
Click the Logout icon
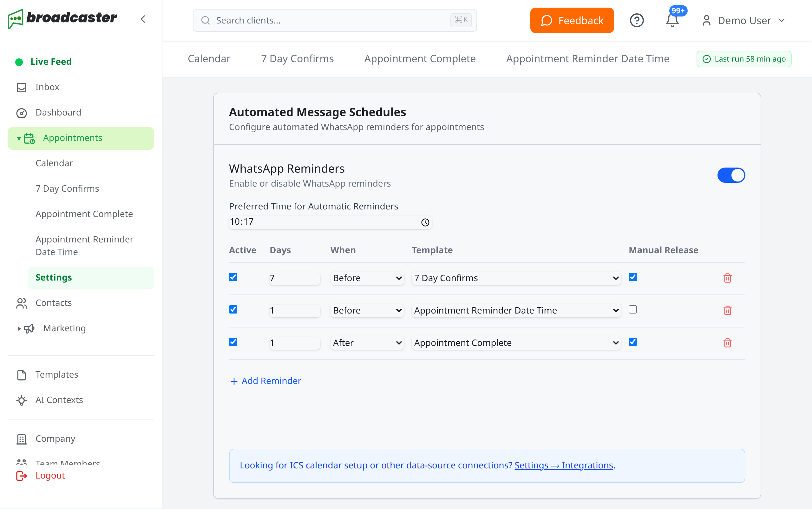(x=22, y=475)
